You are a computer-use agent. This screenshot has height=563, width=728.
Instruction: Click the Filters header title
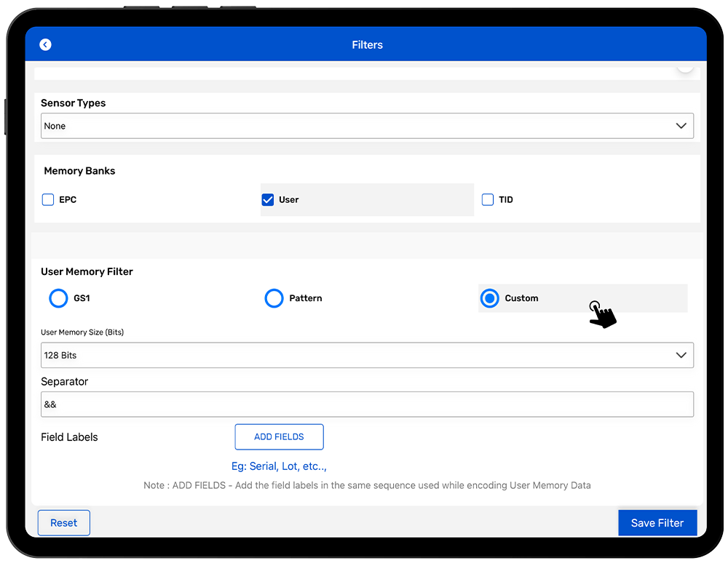(x=367, y=45)
